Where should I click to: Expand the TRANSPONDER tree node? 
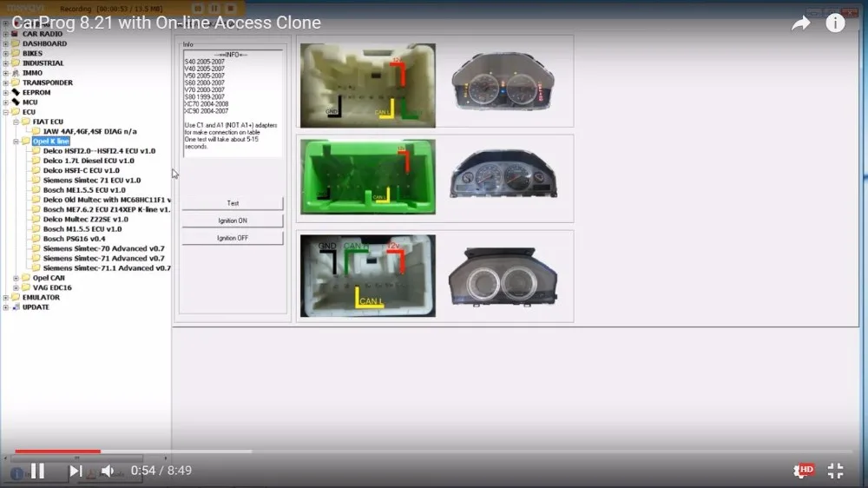[5, 82]
